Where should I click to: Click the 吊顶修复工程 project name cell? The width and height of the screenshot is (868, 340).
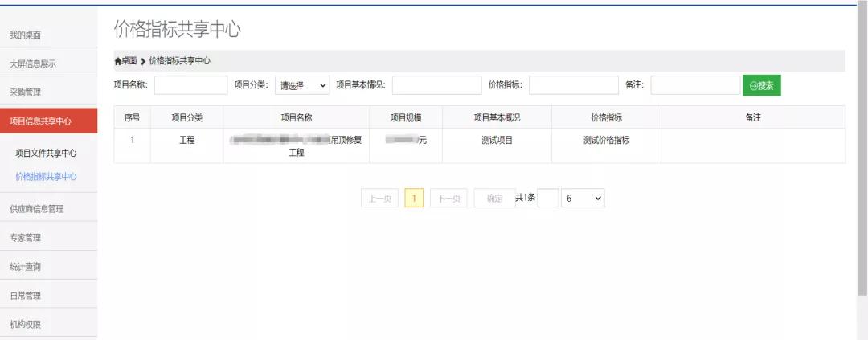point(297,146)
